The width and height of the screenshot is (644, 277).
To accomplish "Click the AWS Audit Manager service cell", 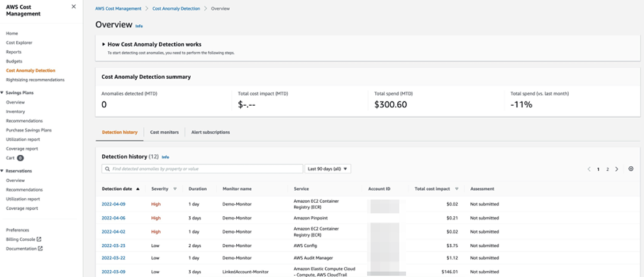I will point(314,258).
